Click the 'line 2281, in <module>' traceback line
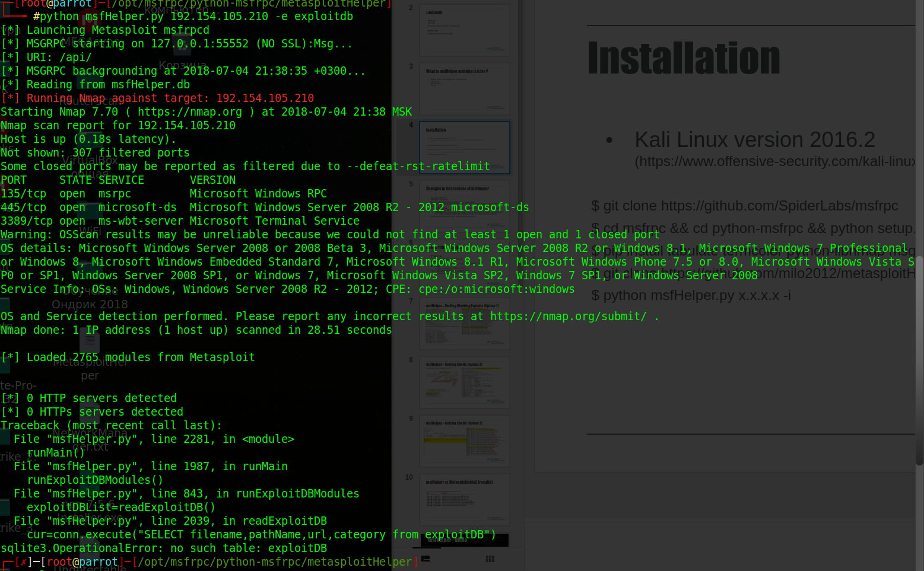This screenshot has width=924, height=571. tap(154, 439)
